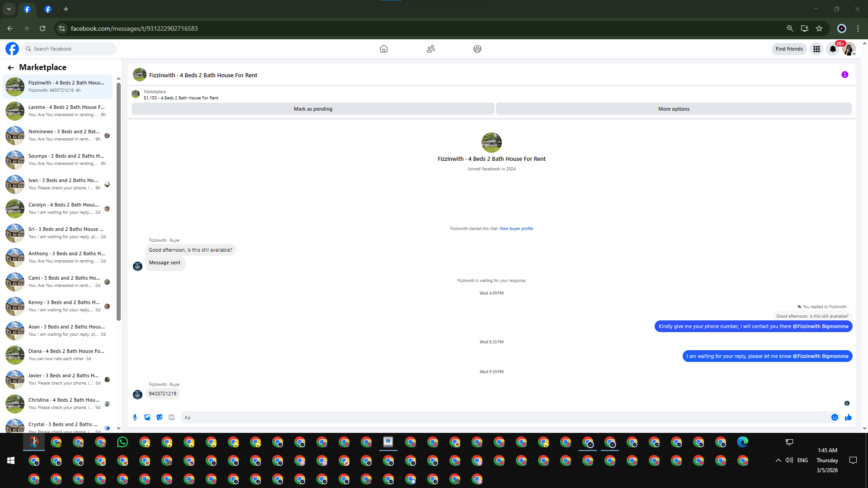Go back from Marketplace with the arrow

click(11, 68)
